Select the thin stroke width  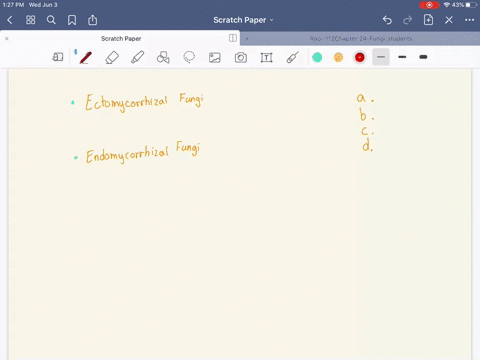(381, 57)
